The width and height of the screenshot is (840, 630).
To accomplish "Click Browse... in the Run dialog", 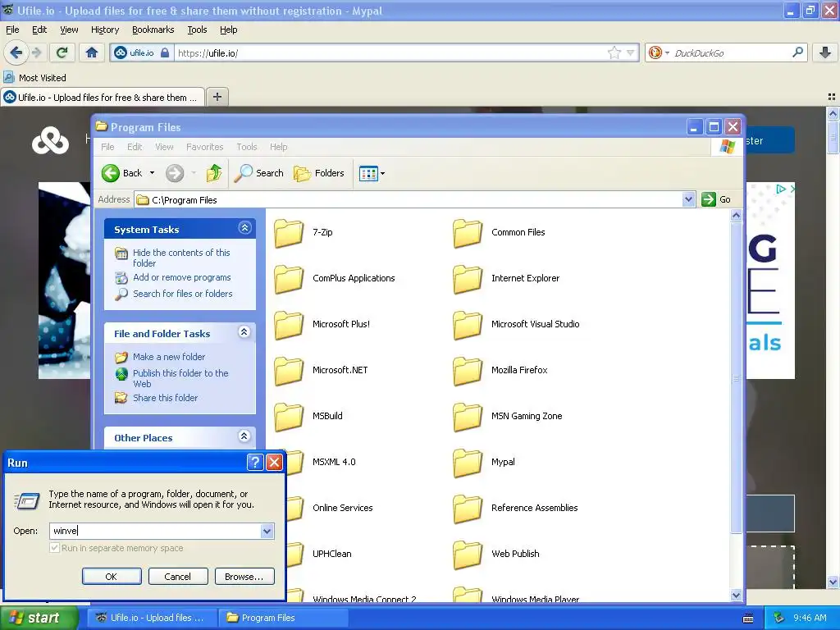I will (x=244, y=577).
